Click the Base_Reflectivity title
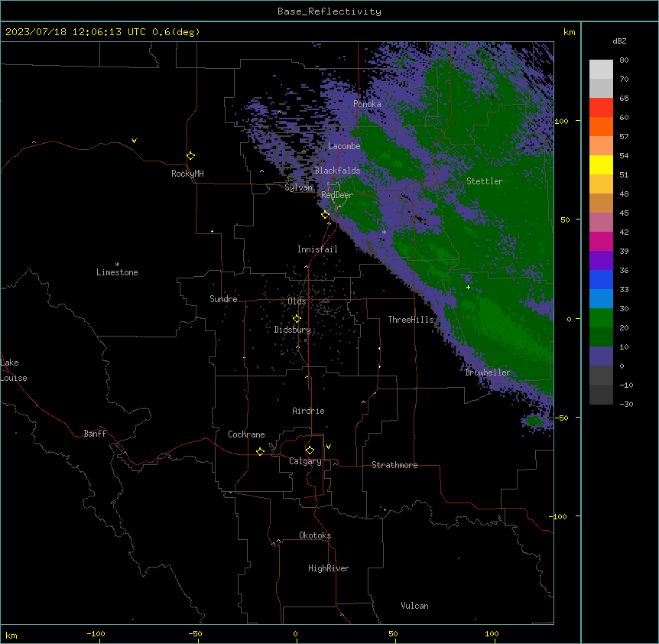 (x=329, y=11)
